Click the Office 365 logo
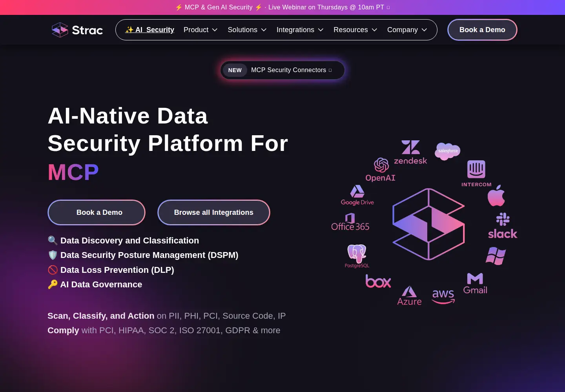 [350, 222]
